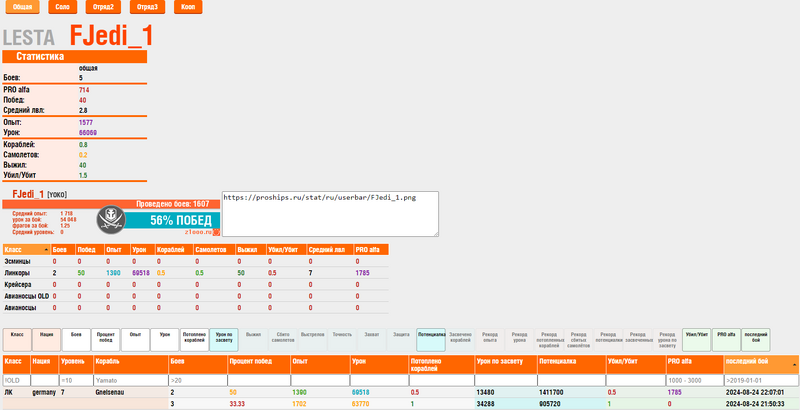Enable the Точность column toggle
Image resolution: width=800 pixels, height=410 pixels.
[343, 339]
